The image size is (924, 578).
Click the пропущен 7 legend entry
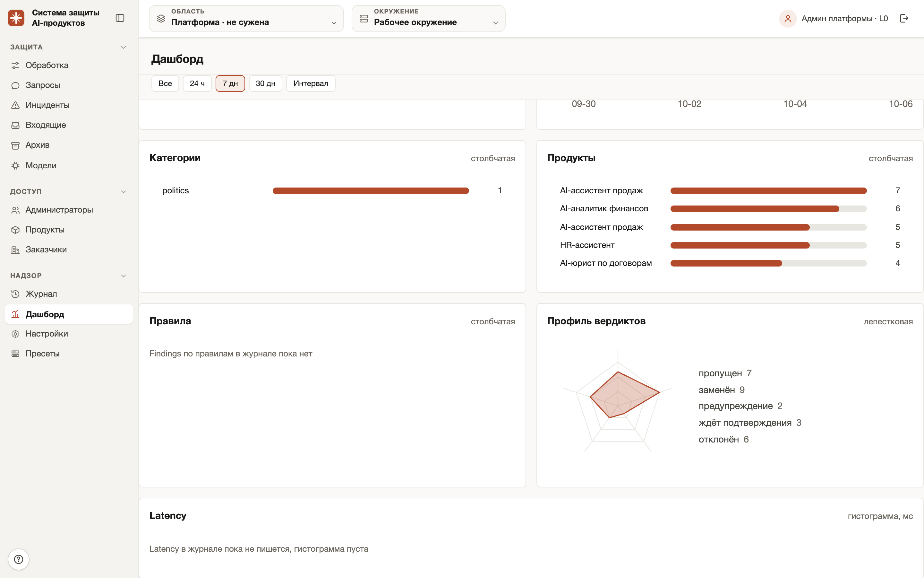click(725, 373)
